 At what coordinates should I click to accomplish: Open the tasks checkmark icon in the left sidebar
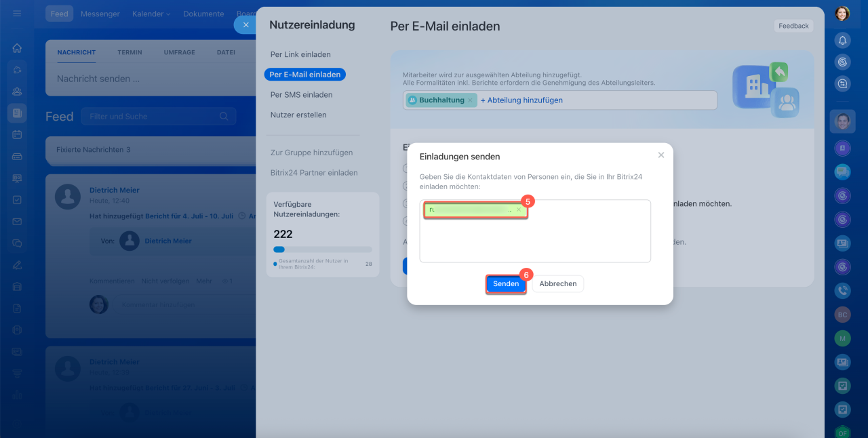click(x=17, y=200)
